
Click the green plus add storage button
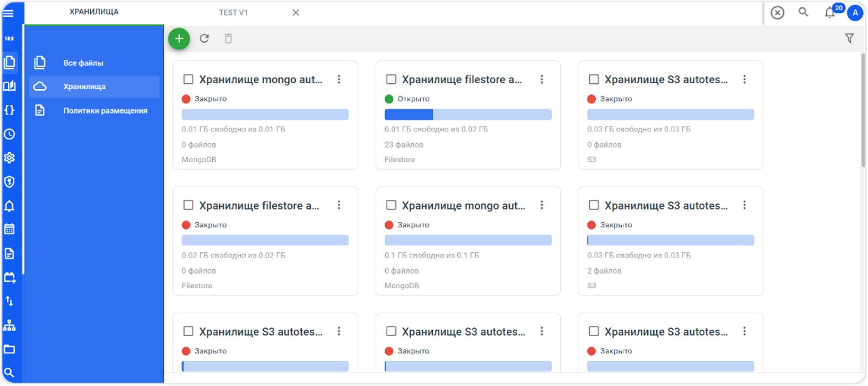click(179, 39)
